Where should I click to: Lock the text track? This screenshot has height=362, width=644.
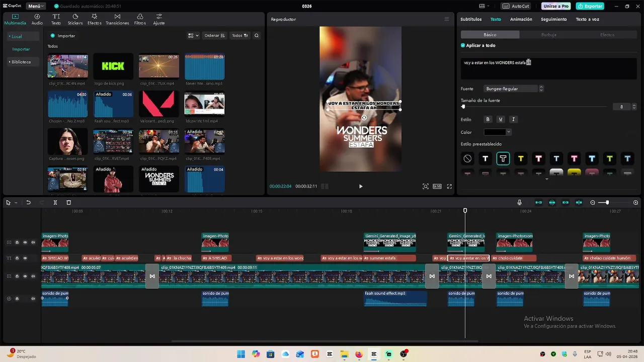tap(17, 258)
